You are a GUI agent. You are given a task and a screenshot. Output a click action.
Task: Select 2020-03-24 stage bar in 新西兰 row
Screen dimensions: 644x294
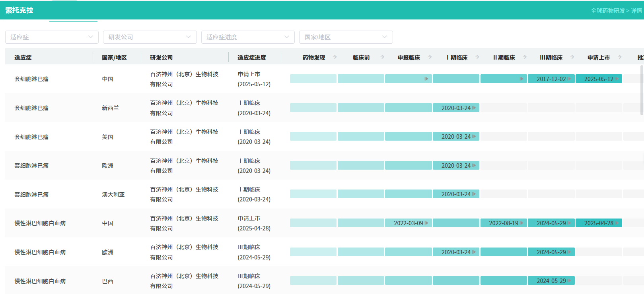tap(456, 108)
